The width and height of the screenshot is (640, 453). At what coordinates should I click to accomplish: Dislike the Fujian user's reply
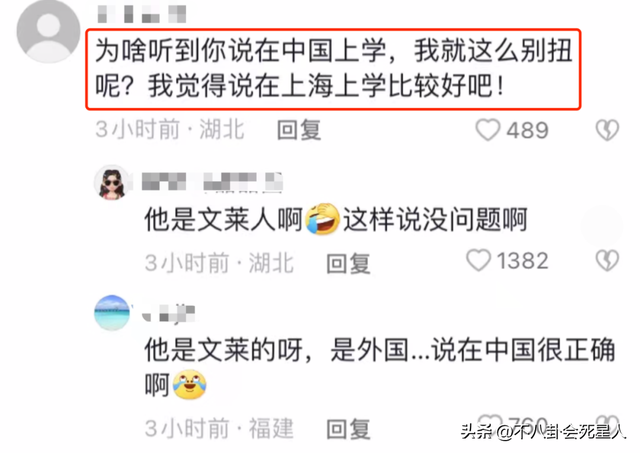pyautogui.click(x=607, y=422)
